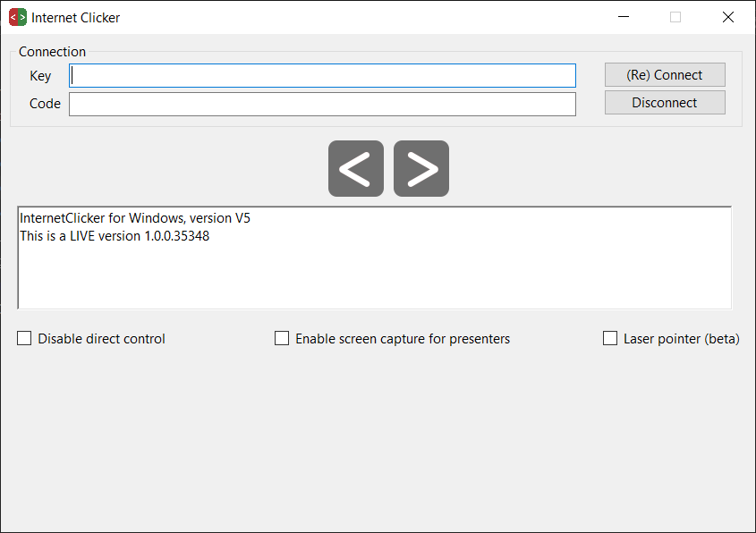Click the Internet Clicker app icon in title bar
The image size is (756, 533).
18,17
